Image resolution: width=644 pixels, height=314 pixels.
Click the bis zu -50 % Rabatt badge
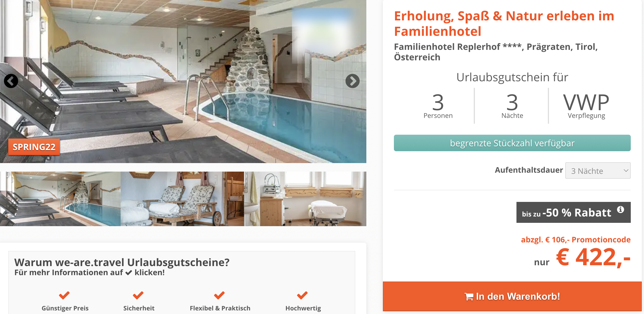[x=573, y=212]
